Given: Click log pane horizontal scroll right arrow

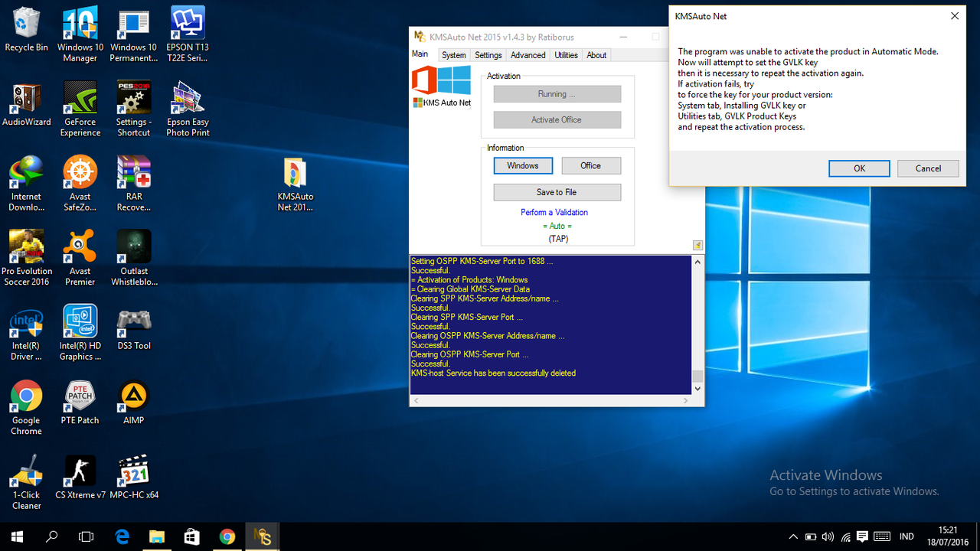Looking at the screenshot, I should pyautogui.click(x=686, y=400).
